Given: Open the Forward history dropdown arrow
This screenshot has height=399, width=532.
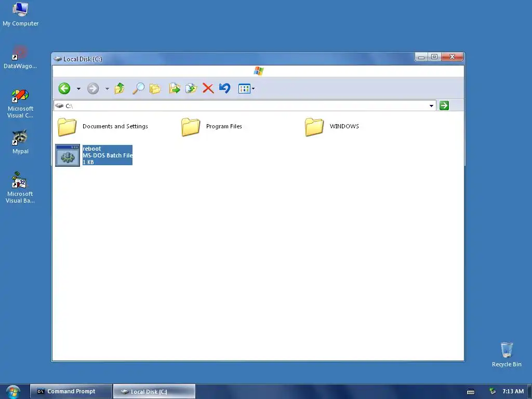Looking at the screenshot, I should pos(107,89).
